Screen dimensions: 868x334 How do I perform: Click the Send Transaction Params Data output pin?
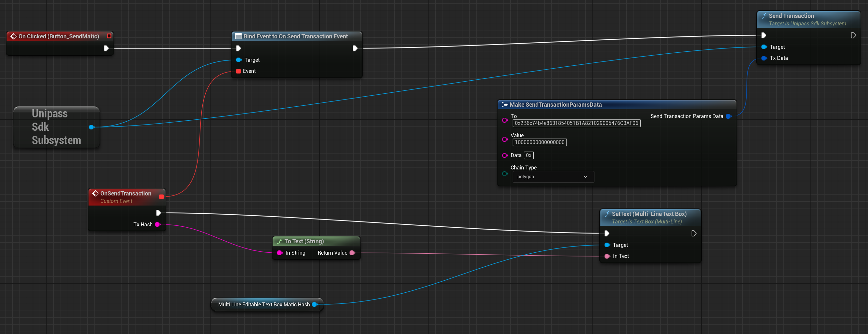click(729, 116)
